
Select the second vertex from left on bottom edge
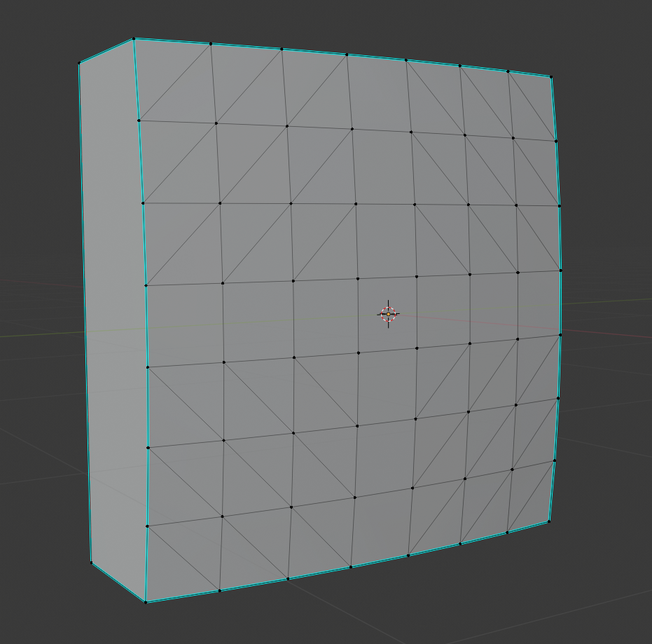(x=220, y=591)
